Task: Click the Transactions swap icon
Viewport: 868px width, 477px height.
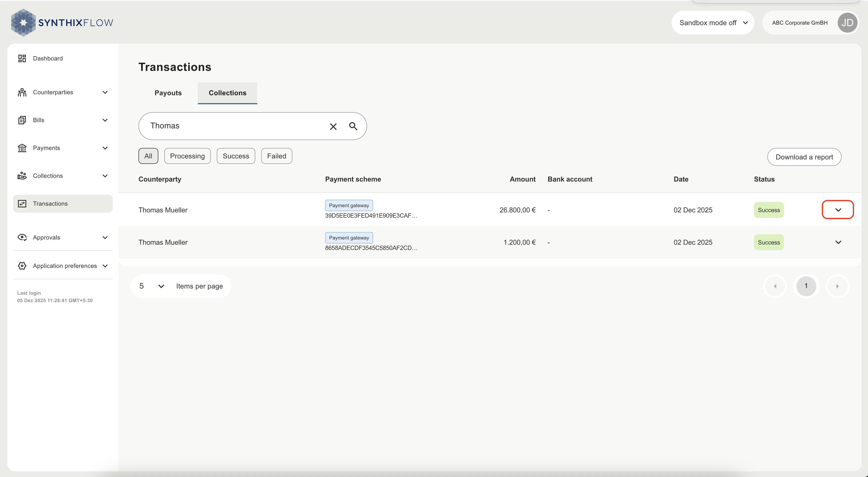Action: [22, 204]
